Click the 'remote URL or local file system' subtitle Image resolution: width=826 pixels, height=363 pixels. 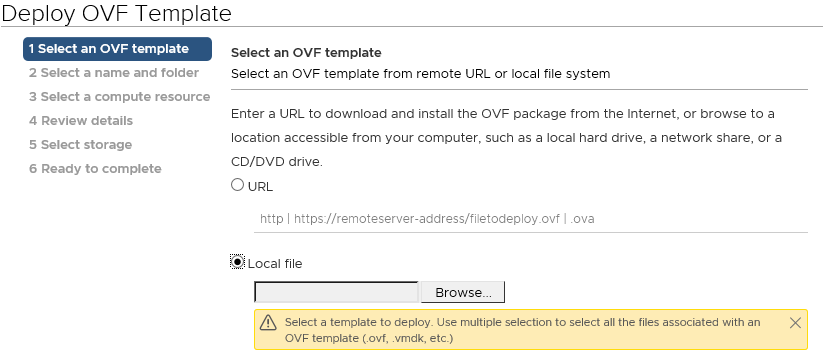click(420, 74)
